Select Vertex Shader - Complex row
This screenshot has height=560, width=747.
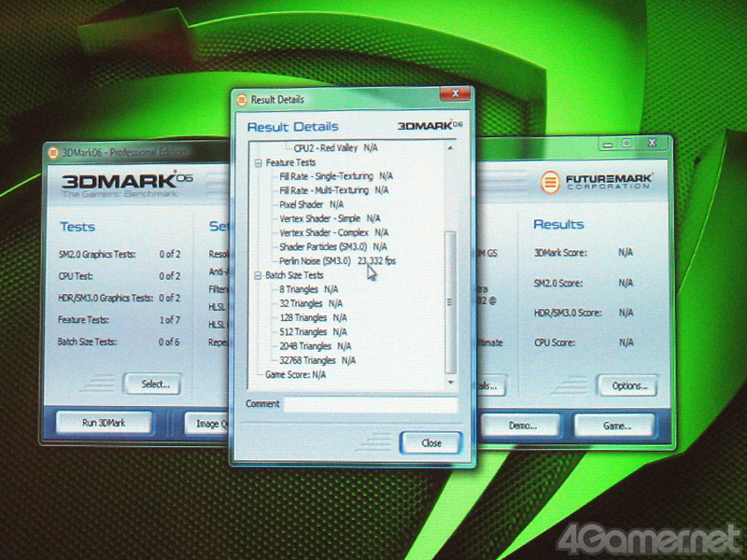coord(333,232)
